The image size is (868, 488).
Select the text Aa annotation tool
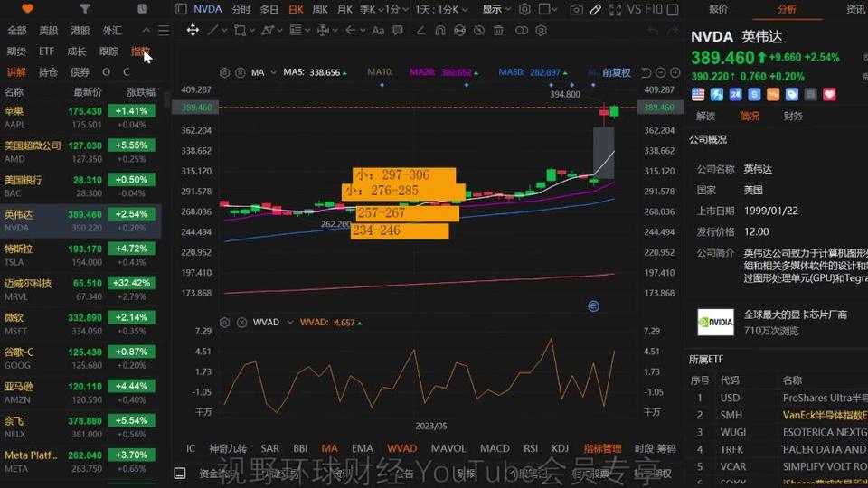click(x=378, y=30)
